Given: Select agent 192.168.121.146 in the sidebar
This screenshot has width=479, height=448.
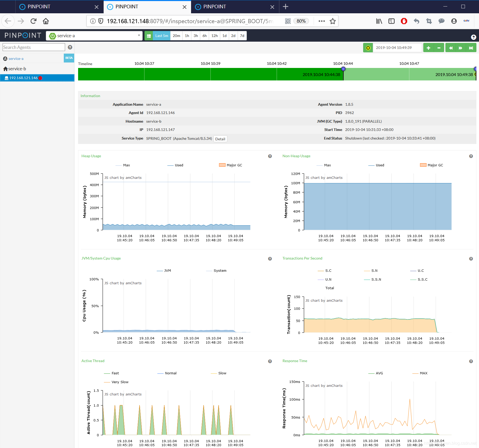Looking at the screenshot, I should [37, 78].
